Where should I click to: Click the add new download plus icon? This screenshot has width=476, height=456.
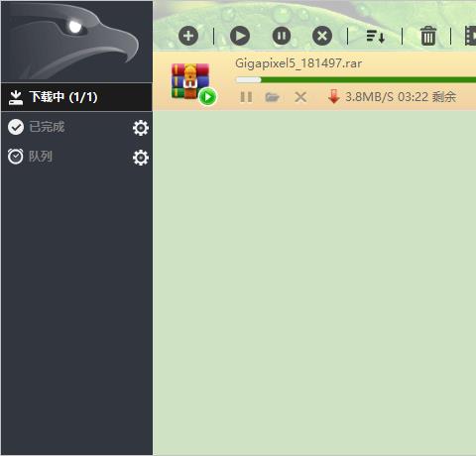point(188,36)
